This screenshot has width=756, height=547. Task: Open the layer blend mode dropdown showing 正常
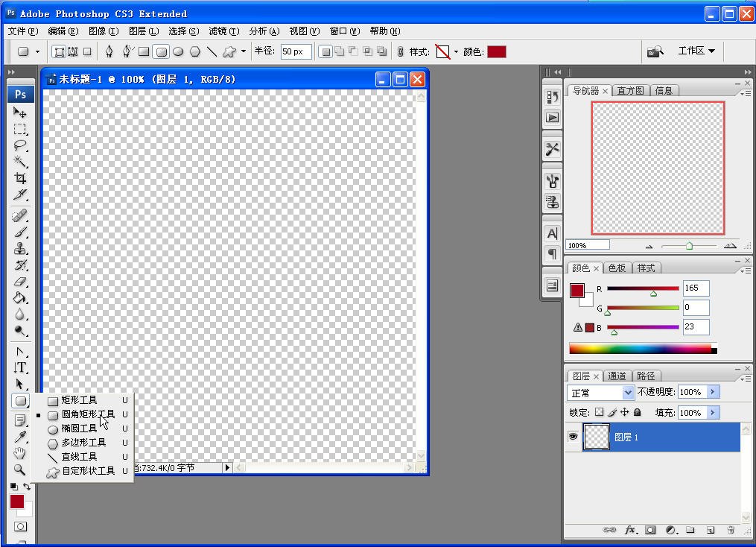click(x=600, y=391)
